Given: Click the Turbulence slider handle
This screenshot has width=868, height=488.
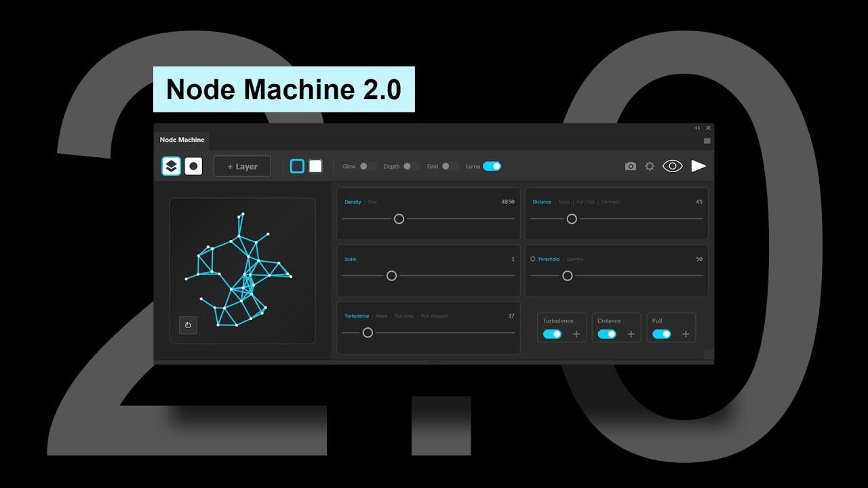Looking at the screenshot, I should pos(368,333).
